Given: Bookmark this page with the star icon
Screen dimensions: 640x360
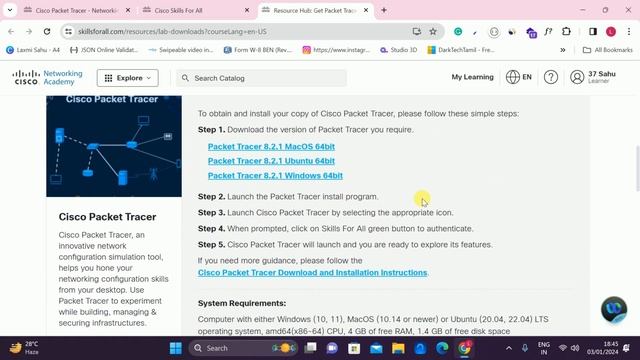Looking at the screenshot, I should [x=433, y=31].
